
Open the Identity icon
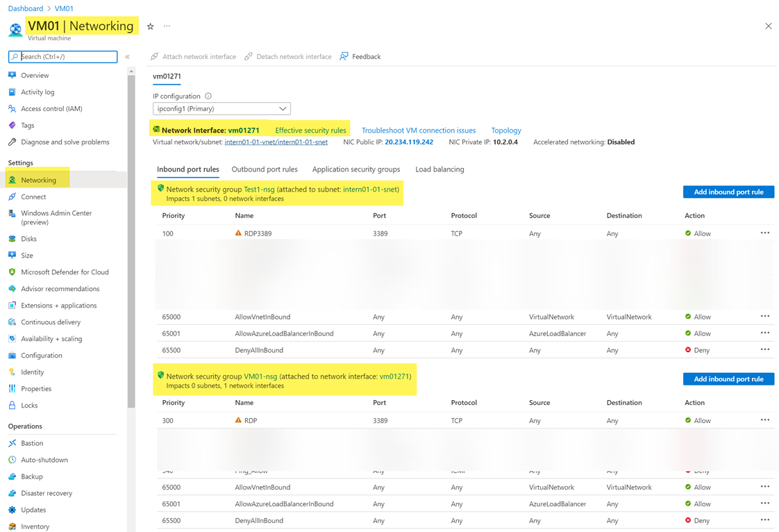12,372
